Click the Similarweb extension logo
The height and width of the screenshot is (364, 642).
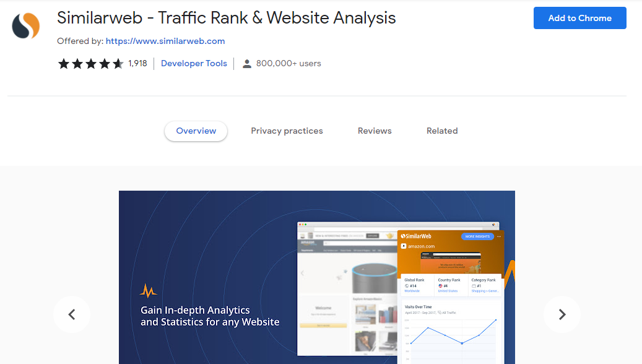coord(25,26)
